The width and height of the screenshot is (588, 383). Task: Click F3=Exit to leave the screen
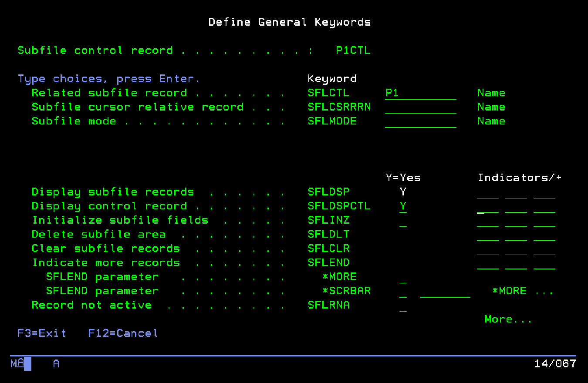[x=42, y=333]
